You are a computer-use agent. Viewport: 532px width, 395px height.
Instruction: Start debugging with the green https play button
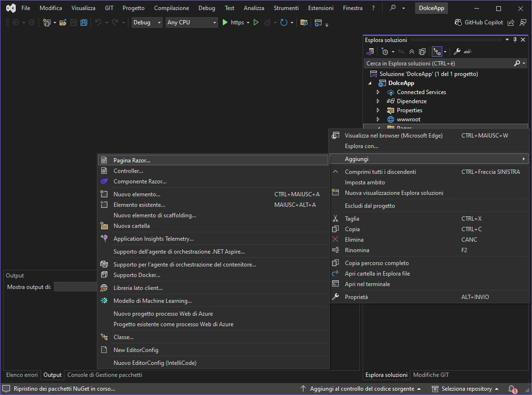(x=225, y=22)
